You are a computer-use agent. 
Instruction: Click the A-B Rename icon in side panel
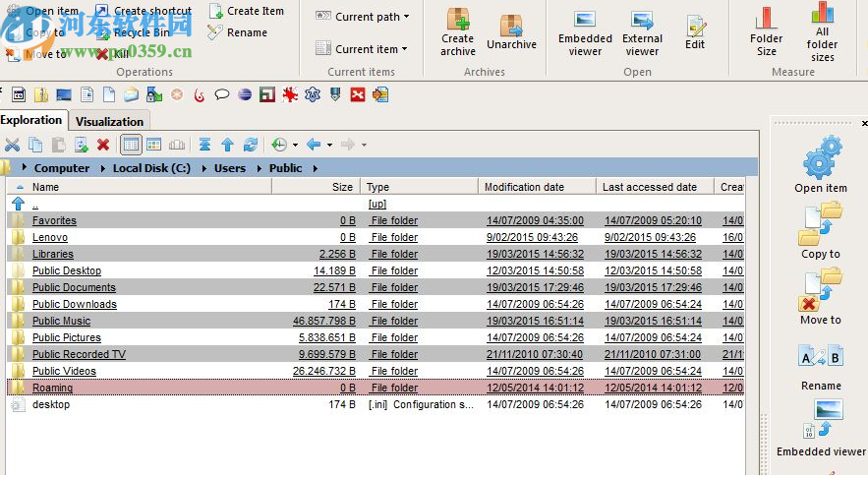point(821,357)
